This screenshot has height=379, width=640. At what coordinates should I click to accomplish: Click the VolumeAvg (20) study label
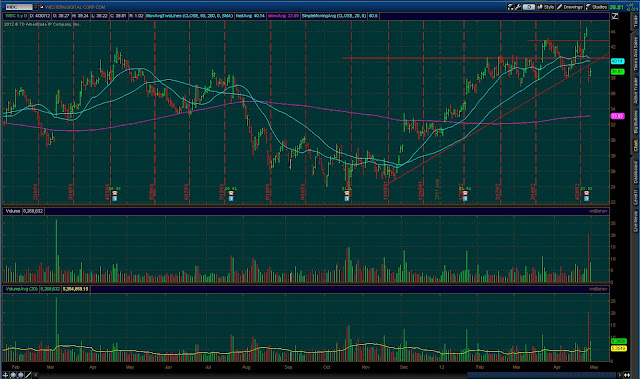(22, 289)
